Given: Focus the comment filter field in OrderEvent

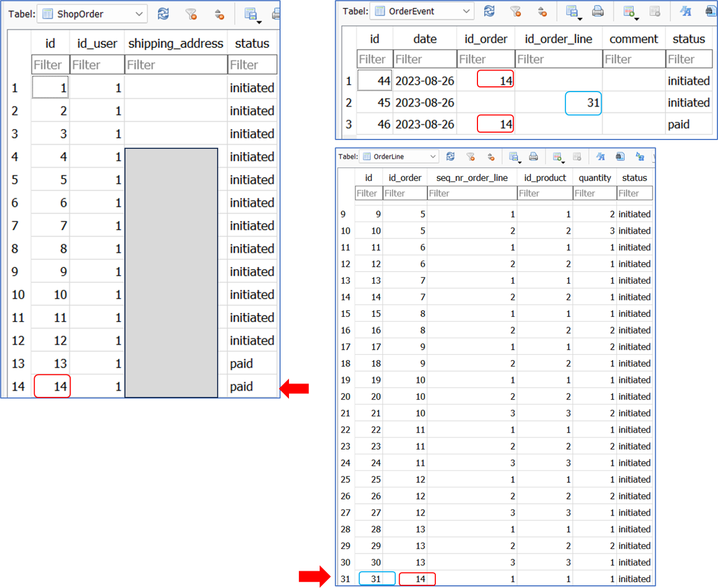Looking at the screenshot, I should (634, 59).
